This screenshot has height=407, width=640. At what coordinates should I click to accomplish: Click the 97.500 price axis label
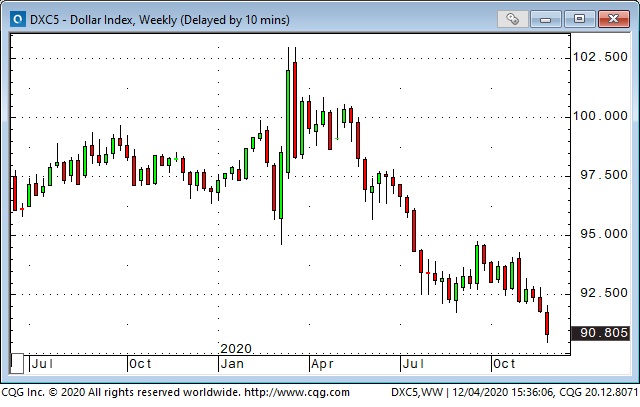(604, 175)
